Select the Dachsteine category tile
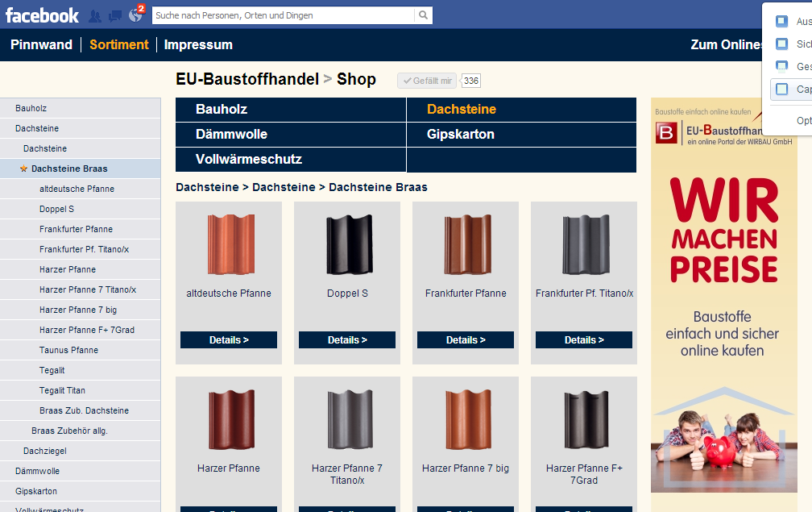Screen dimensions: 812x512 [x=521, y=110]
